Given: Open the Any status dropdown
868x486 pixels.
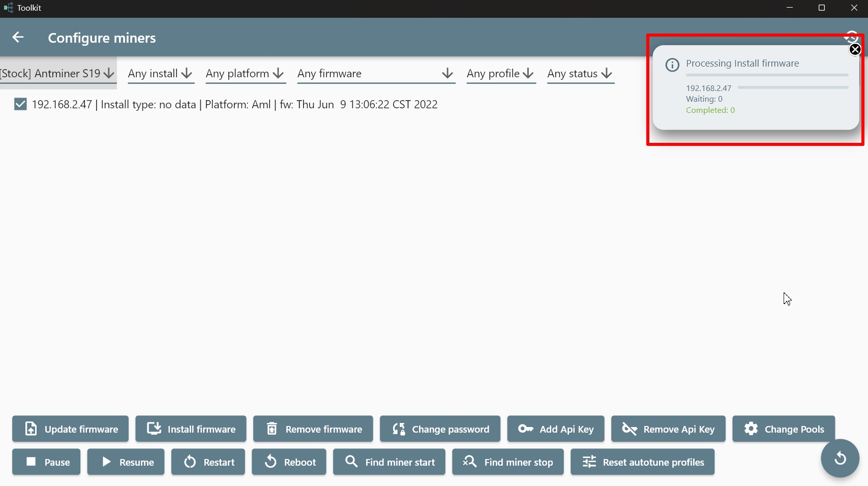Looking at the screenshot, I should (580, 73).
